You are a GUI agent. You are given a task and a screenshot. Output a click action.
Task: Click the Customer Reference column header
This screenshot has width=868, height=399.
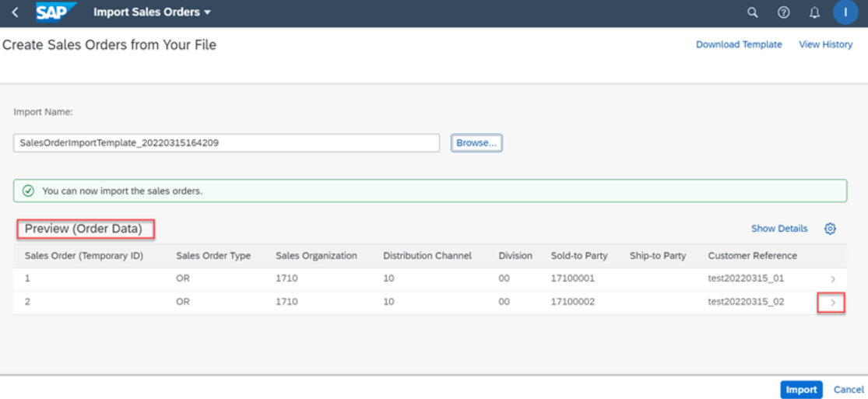[x=752, y=256]
